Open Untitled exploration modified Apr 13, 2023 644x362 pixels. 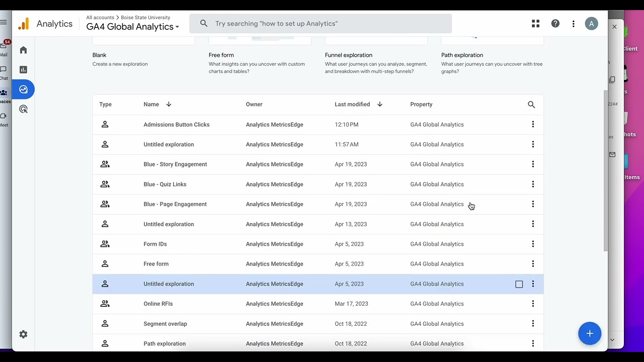pos(169,224)
